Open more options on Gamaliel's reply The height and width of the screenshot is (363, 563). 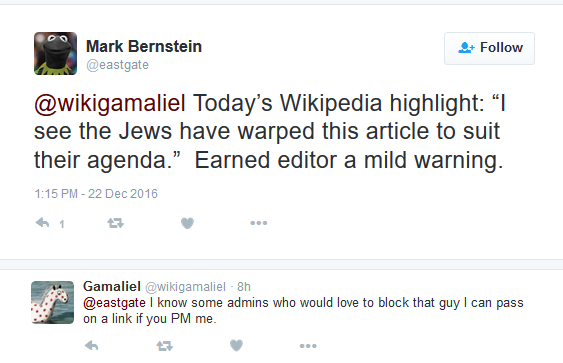coord(308,346)
